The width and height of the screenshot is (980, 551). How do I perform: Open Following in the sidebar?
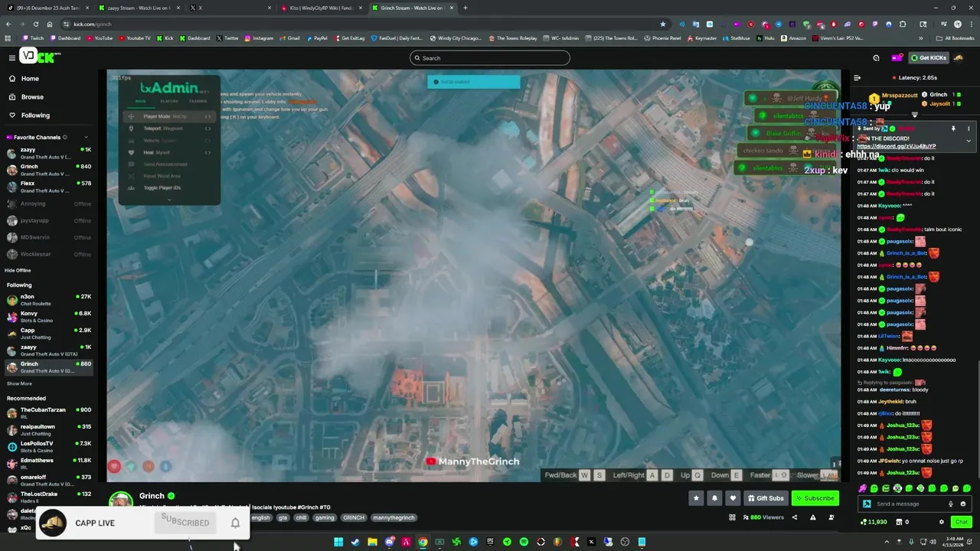pos(35,116)
